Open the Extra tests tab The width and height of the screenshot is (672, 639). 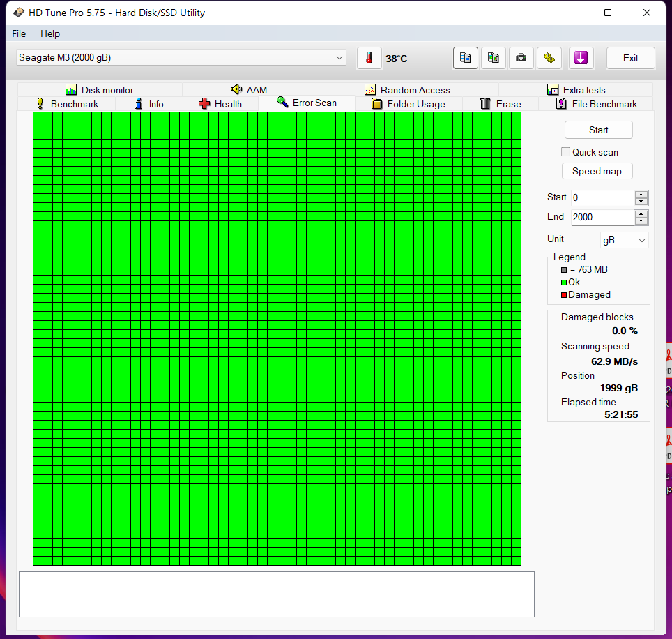[576, 89]
